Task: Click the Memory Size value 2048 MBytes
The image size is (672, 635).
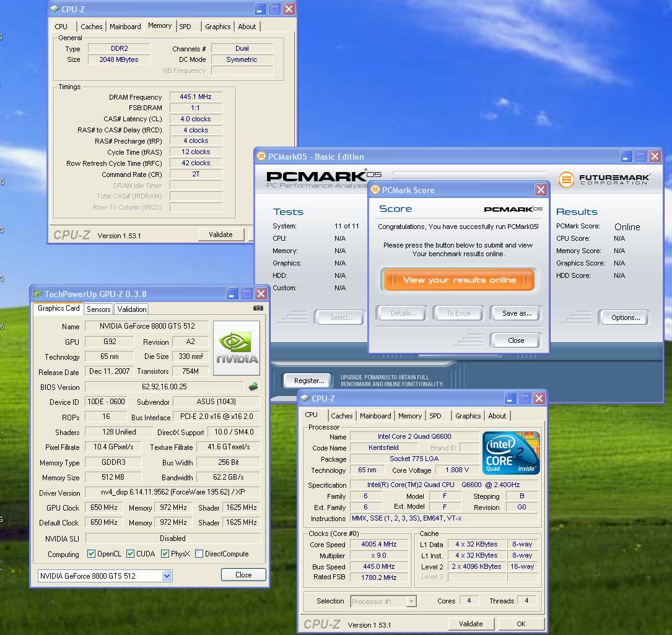Action: [x=119, y=59]
